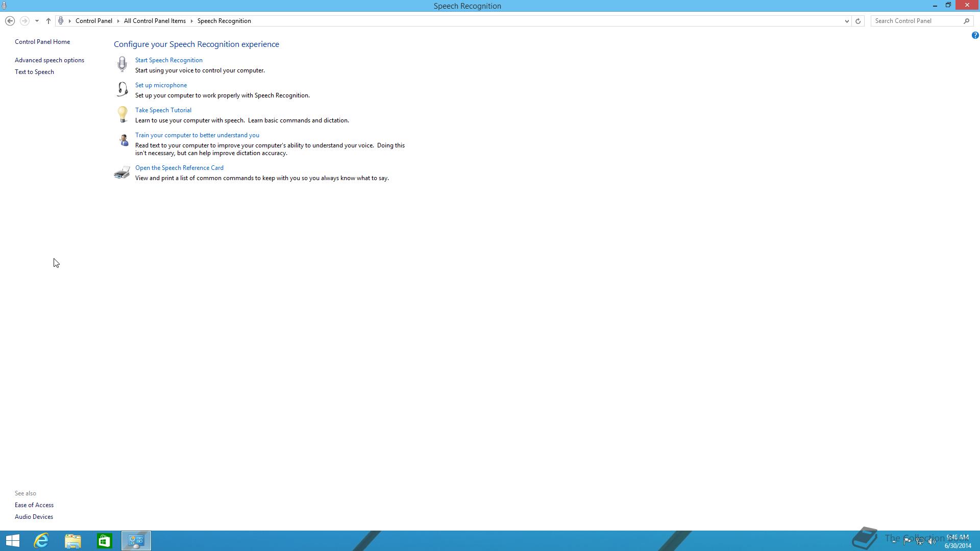Go to the Audio Devices link

tap(34, 517)
